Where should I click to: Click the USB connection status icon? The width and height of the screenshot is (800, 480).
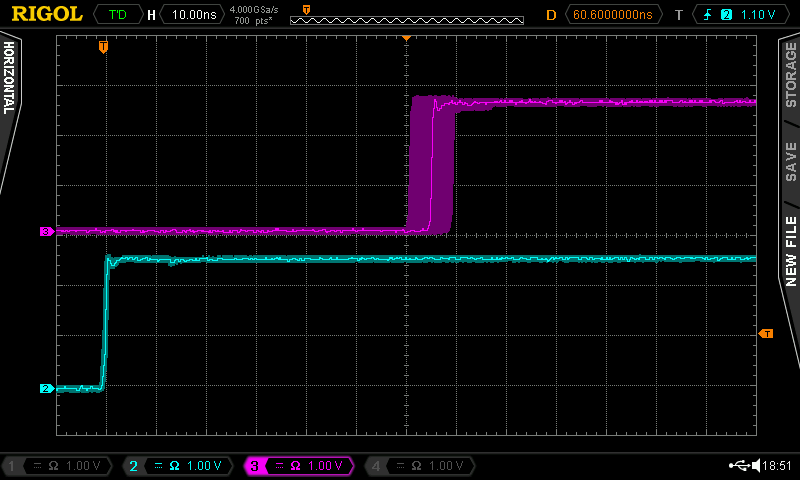(741, 466)
